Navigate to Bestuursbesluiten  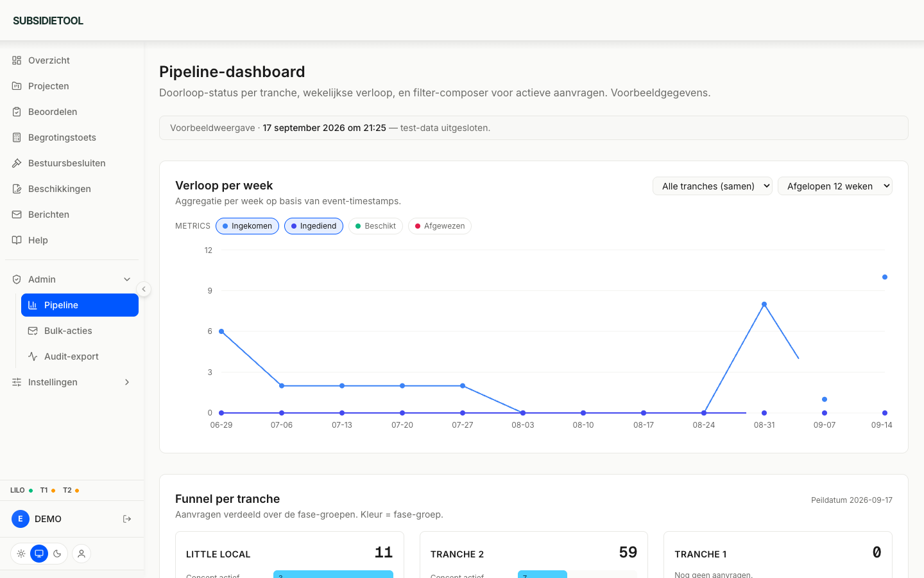click(72, 163)
